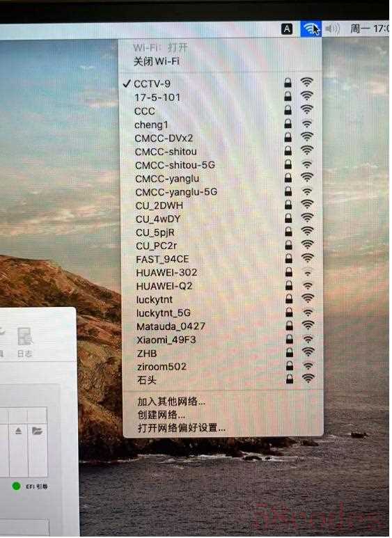The height and width of the screenshot is (538, 392).
Task: Click the input method 'A' icon
Action: (x=287, y=29)
